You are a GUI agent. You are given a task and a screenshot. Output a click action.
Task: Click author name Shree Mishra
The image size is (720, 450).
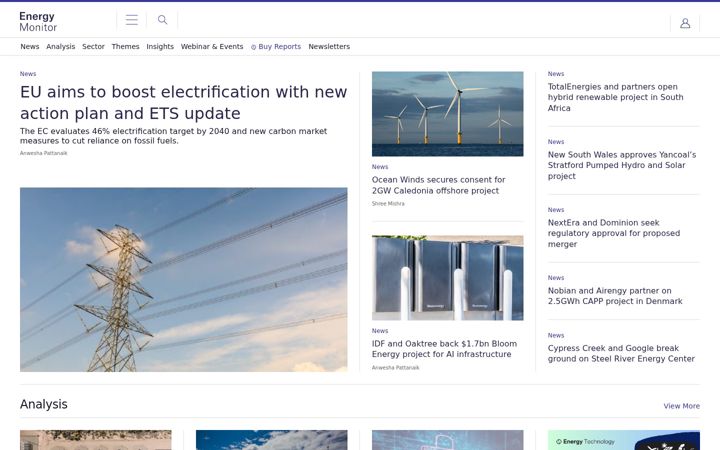(388, 203)
